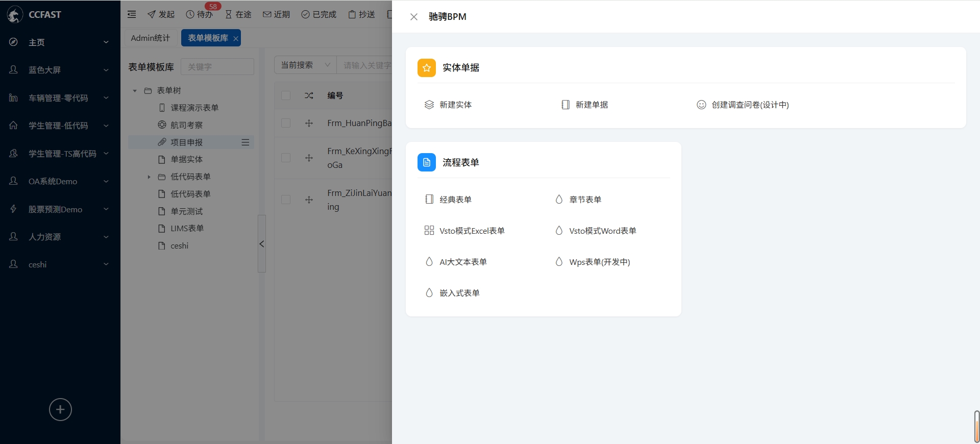This screenshot has height=444, width=980.
Task: Click the 经典表单 icon
Action: (429, 199)
